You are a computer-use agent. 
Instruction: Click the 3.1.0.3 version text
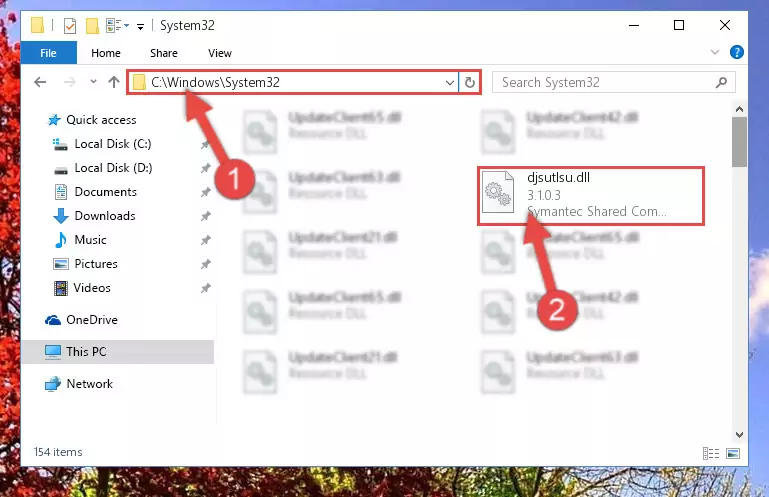[543, 195]
